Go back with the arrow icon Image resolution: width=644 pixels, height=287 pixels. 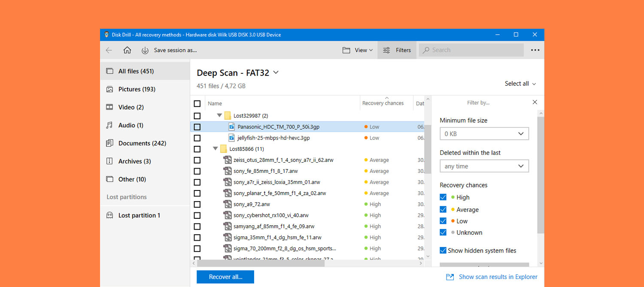[109, 50]
